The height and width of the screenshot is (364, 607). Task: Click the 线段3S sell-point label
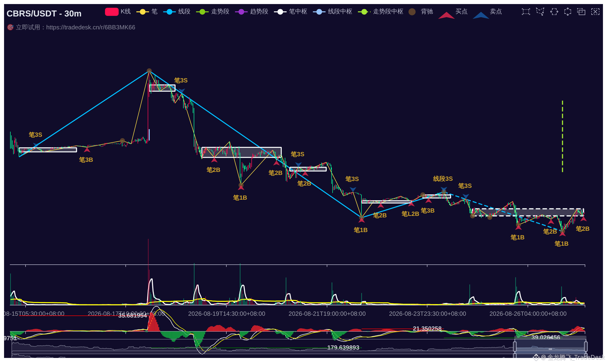[443, 179]
